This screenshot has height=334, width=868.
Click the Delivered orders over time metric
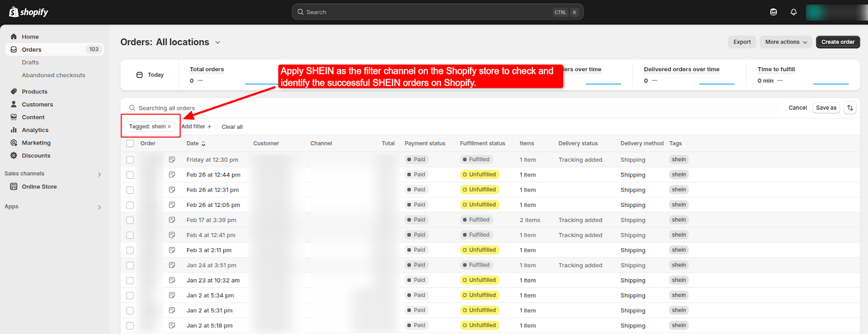[681, 70]
